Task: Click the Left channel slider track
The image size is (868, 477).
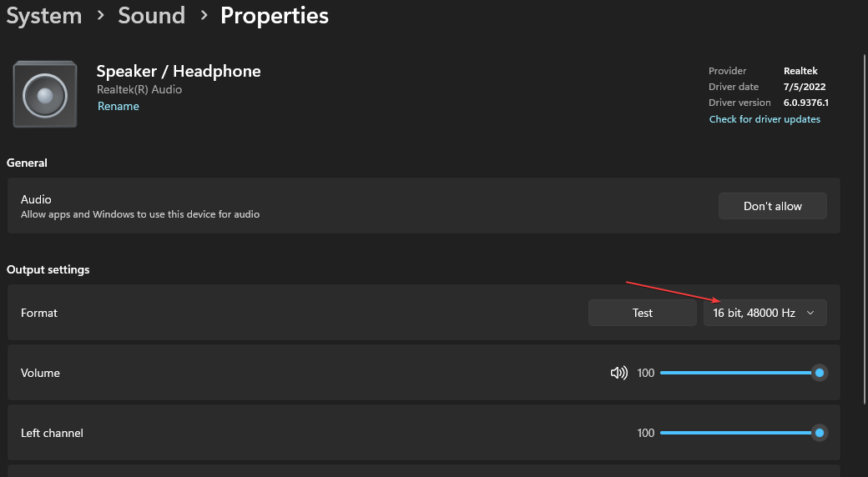Action: (x=734, y=433)
